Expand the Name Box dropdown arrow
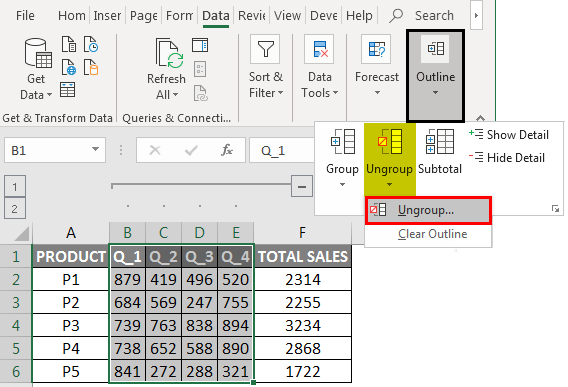 95,149
